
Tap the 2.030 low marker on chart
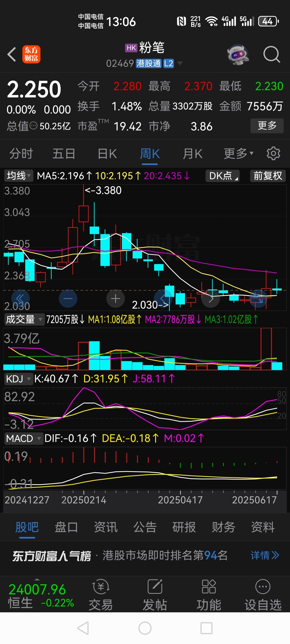(150, 305)
